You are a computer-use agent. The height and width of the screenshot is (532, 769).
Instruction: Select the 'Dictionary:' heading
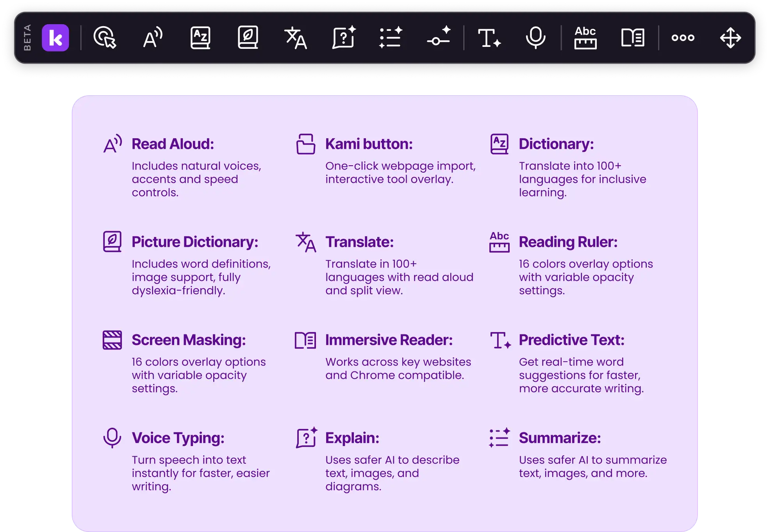[556, 144]
